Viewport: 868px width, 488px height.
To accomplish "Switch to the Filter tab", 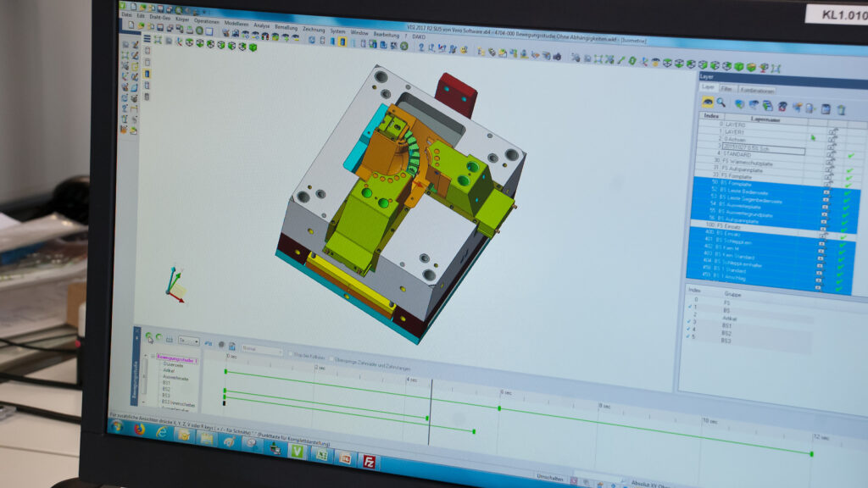I will 726,88.
